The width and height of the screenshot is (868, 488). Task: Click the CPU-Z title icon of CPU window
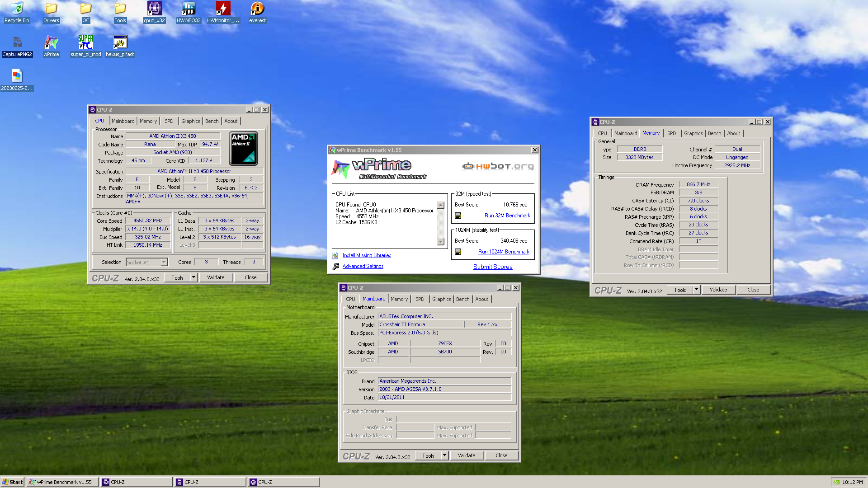point(93,110)
